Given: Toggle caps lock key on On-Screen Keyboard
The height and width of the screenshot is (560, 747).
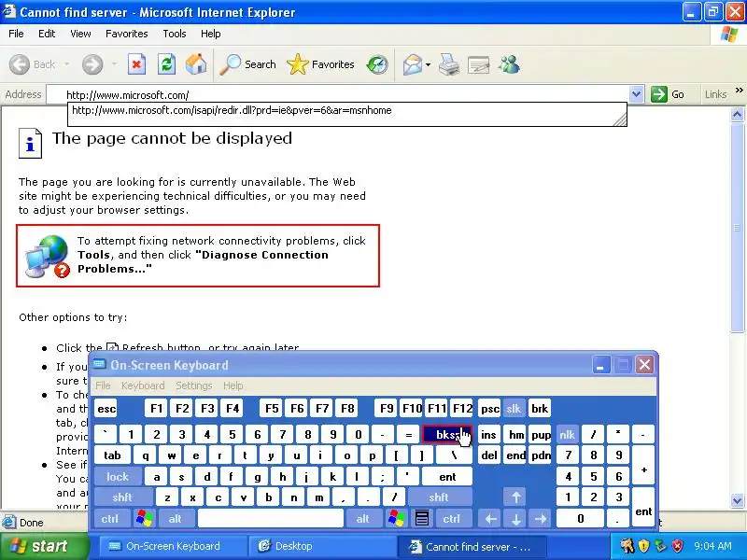Looking at the screenshot, I should coord(118,477).
